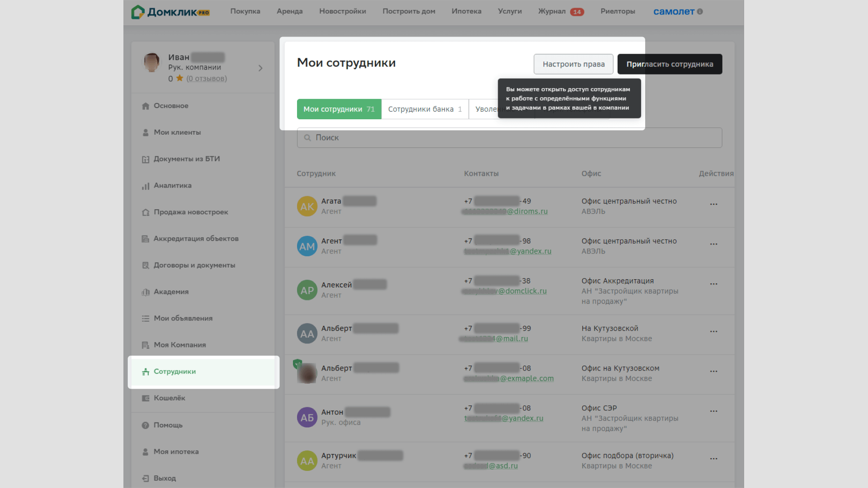868x488 pixels.
Task: Click the АБ avatar of Антон
Action: (x=307, y=418)
